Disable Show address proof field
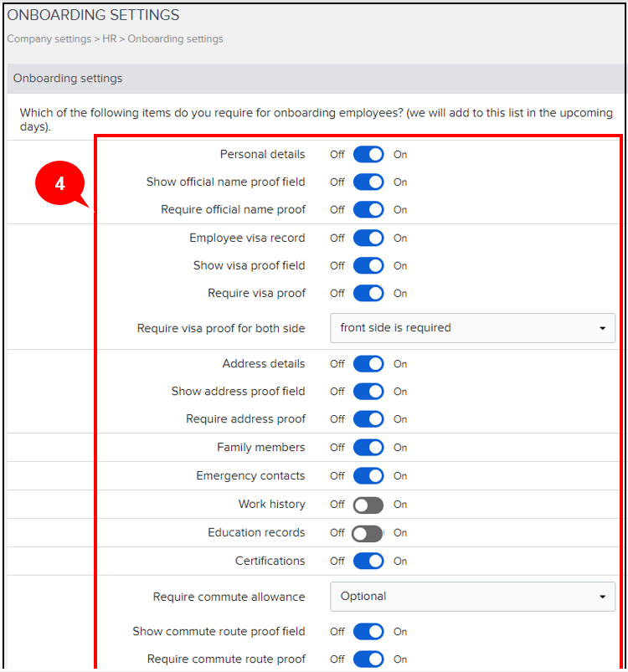 tap(368, 391)
